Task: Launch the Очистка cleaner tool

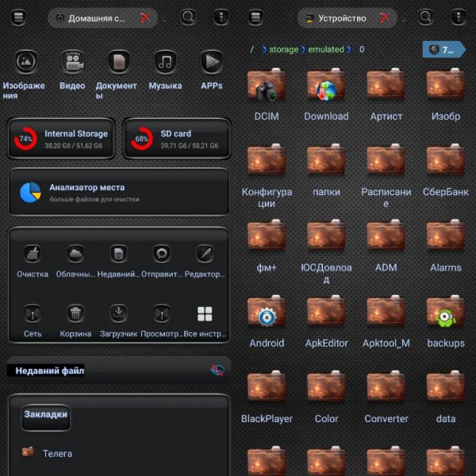Action: [33, 254]
